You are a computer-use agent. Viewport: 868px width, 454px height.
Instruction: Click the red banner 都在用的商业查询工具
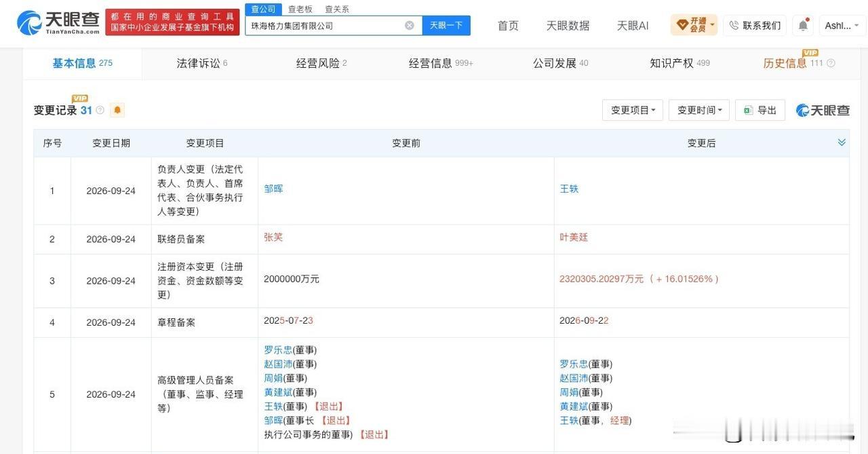[x=172, y=22]
